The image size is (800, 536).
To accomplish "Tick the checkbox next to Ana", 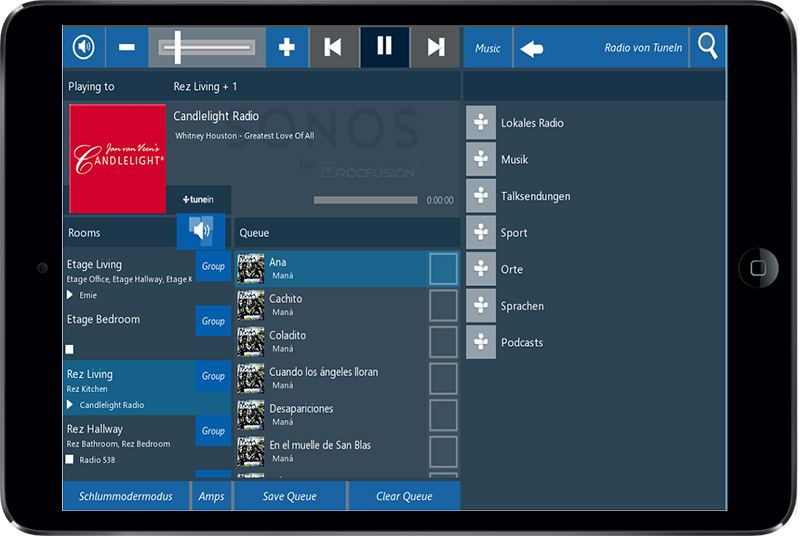I will pyautogui.click(x=443, y=269).
